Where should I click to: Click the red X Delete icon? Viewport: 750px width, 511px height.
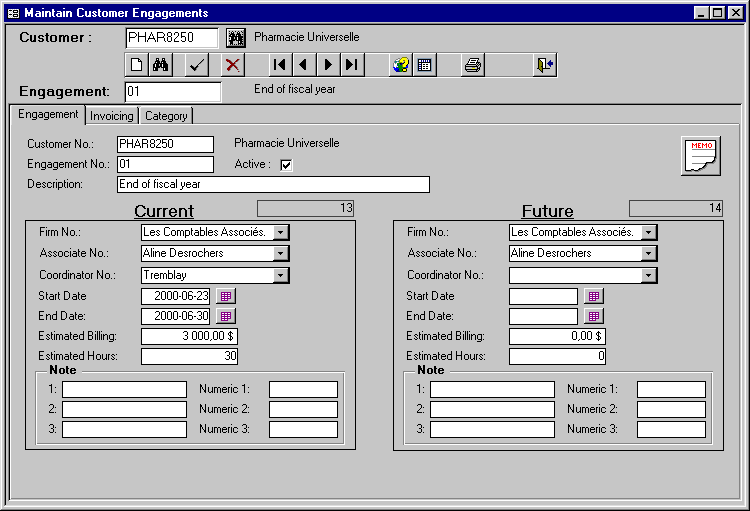click(232, 65)
